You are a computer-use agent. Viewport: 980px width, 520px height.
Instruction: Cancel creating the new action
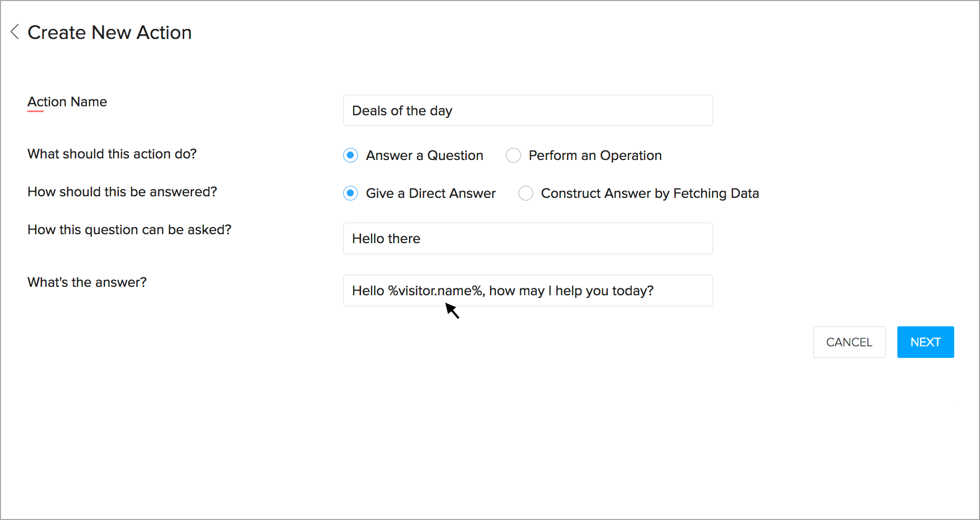tap(849, 342)
